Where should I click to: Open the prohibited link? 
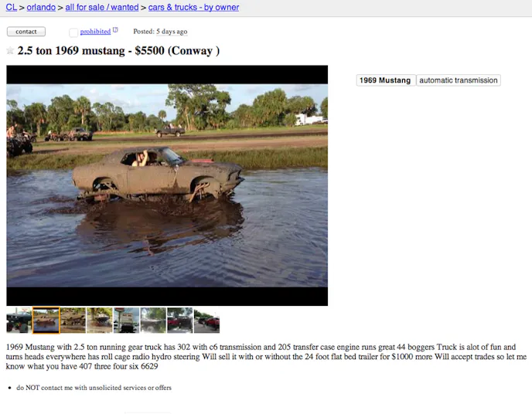[95, 32]
